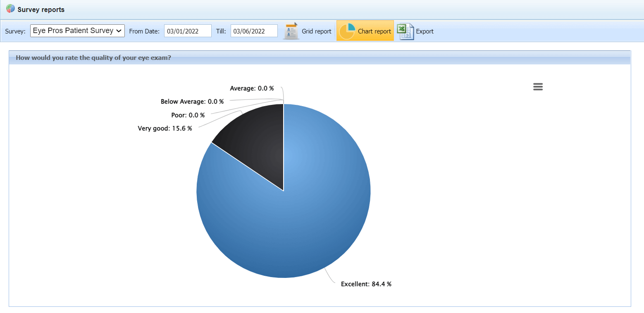Click the 'From Date:' label

(x=144, y=31)
